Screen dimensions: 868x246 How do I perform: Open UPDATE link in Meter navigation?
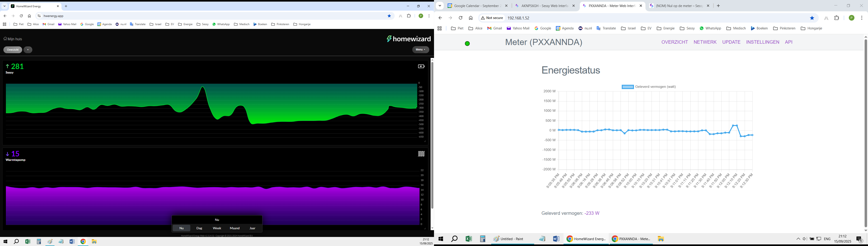[x=731, y=42]
